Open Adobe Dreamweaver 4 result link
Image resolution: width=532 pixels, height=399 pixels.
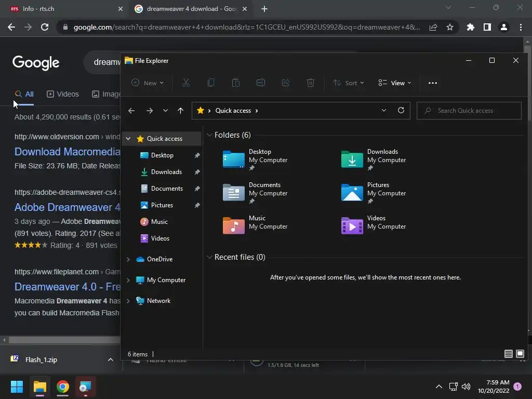click(68, 207)
